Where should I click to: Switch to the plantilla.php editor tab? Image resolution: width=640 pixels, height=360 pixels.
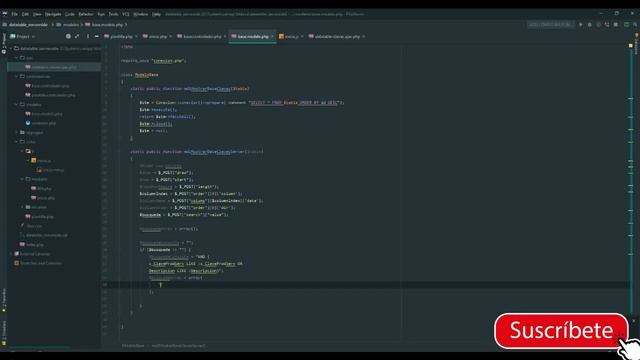pos(121,36)
